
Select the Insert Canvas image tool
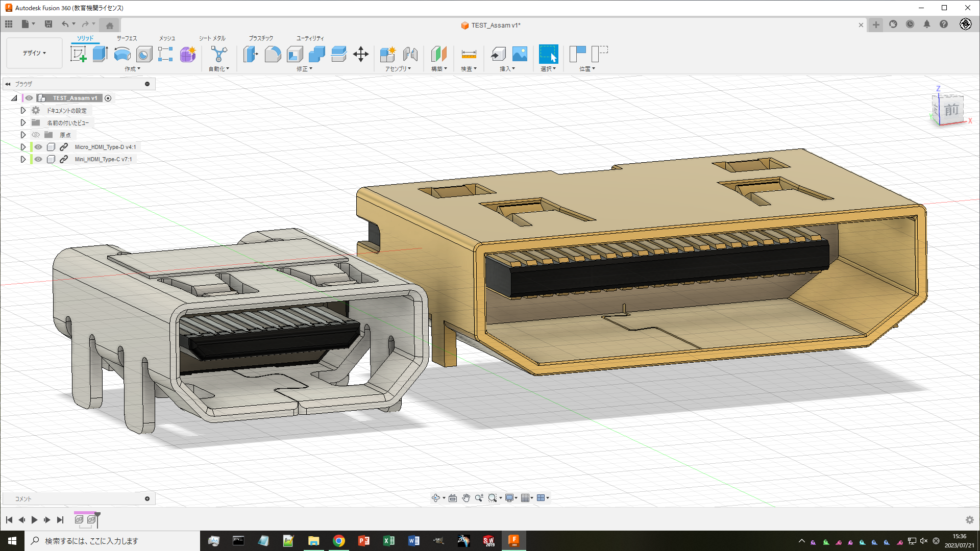tap(520, 54)
